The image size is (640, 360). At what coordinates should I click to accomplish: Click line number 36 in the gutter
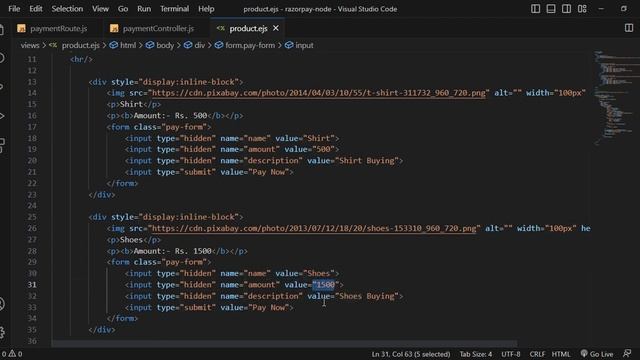tap(32, 341)
